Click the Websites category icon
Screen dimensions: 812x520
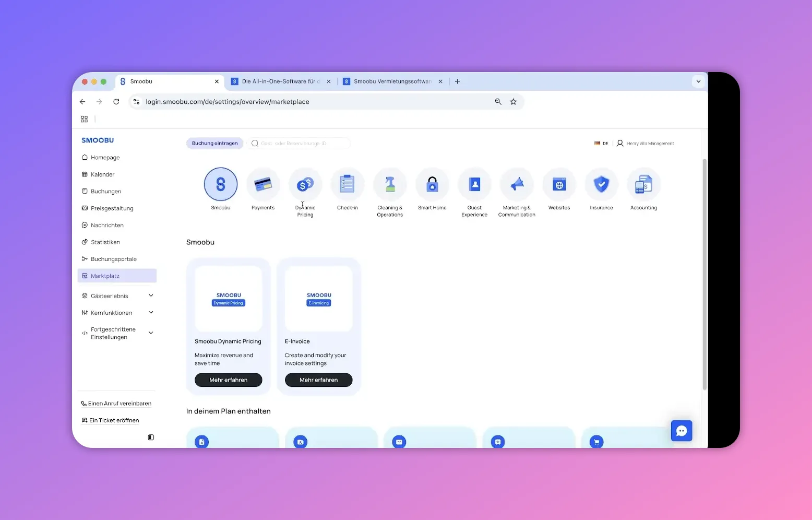pos(559,184)
